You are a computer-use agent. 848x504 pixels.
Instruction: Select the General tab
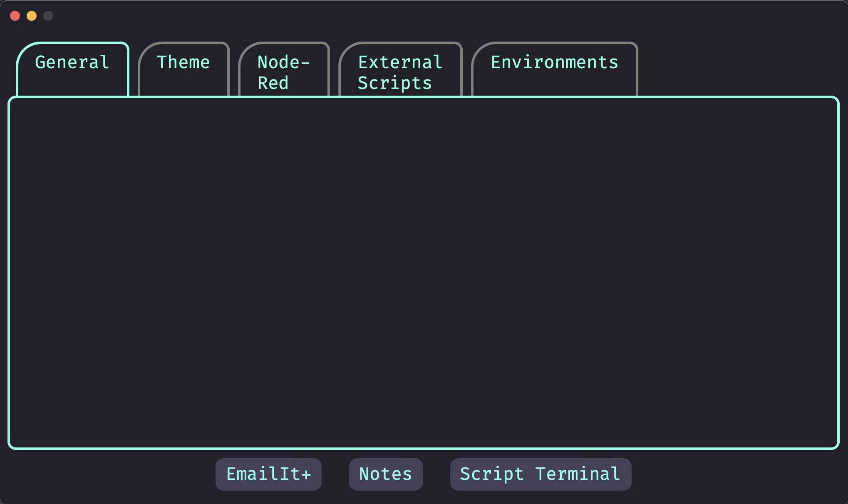[x=72, y=69]
